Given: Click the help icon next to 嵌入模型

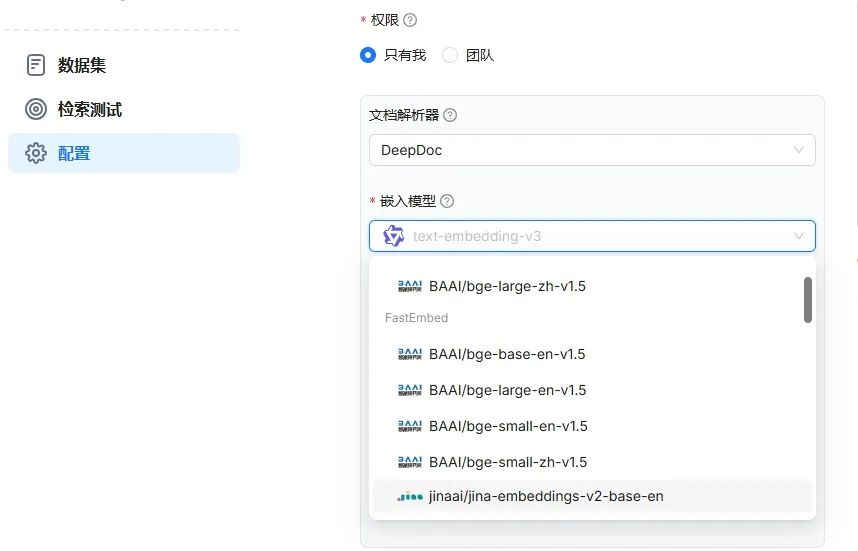Looking at the screenshot, I should [x=447, y=201].
